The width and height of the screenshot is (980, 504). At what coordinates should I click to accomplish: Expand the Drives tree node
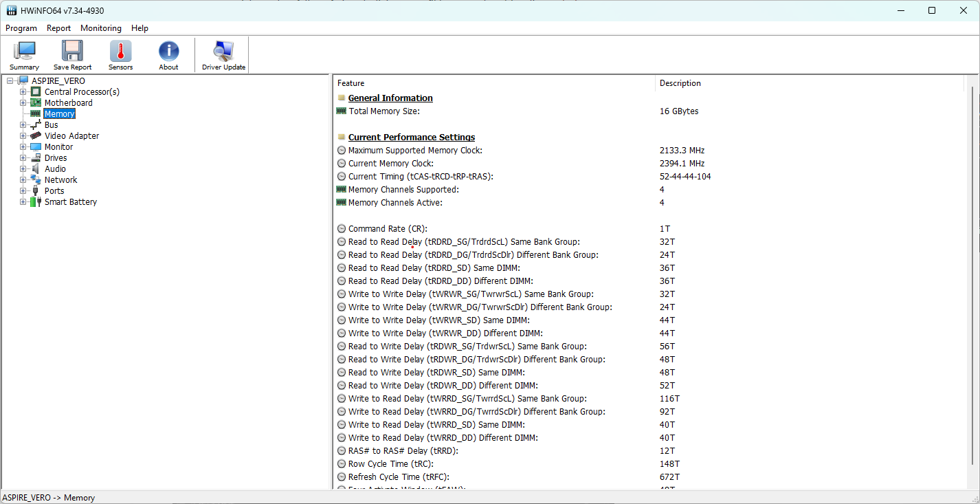click(23, 158)
